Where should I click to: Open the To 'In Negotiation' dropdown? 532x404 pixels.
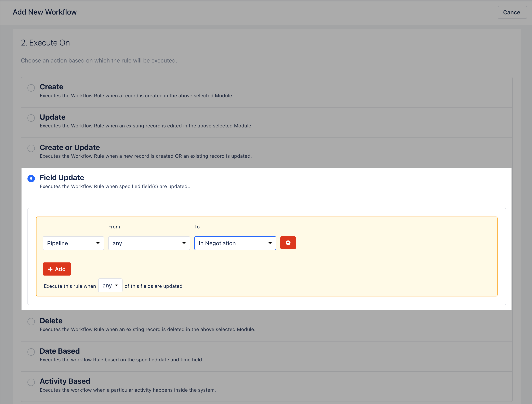235,243
